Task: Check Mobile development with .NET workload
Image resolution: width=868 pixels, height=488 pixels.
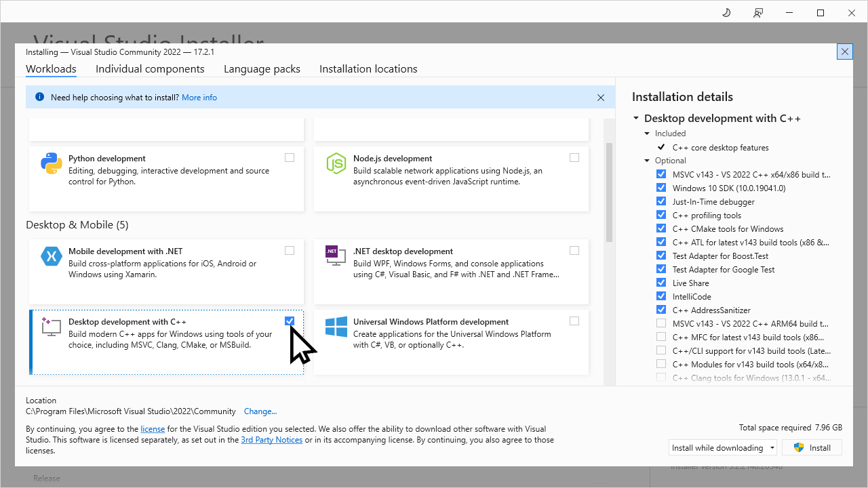Action: (x=290, y=251)
